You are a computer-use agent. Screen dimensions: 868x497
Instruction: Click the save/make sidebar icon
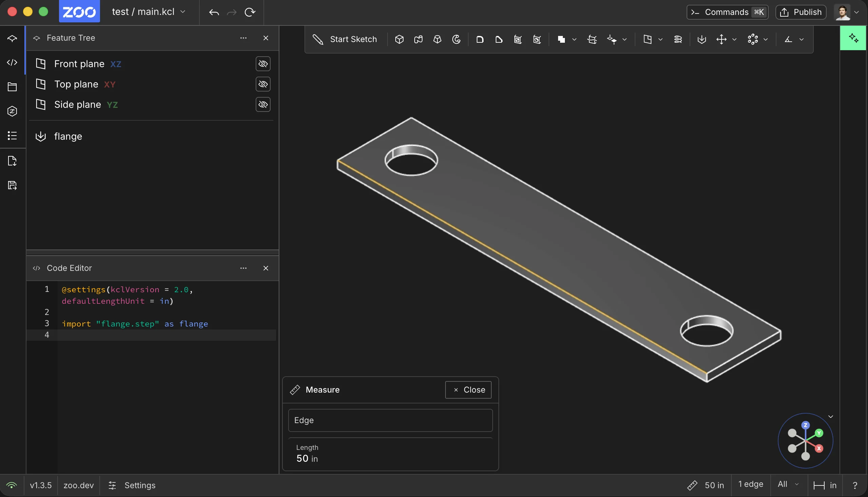pos(12,185)
